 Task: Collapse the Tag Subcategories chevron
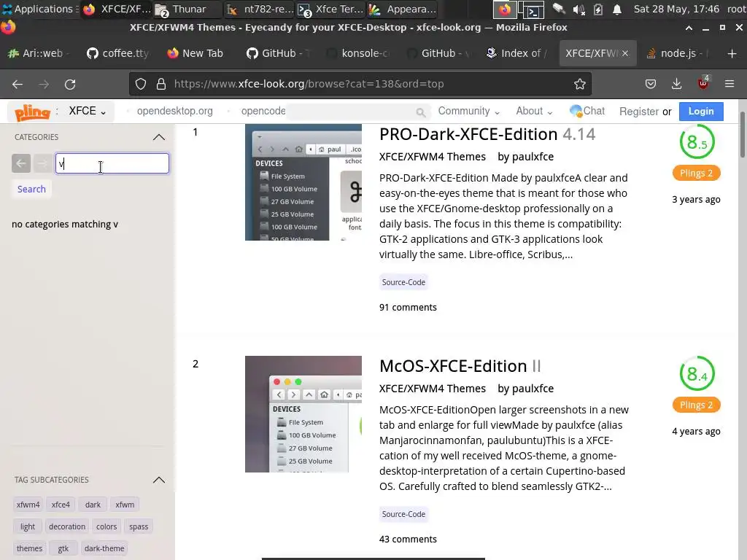pyautogui.click(x=158, y=480)
